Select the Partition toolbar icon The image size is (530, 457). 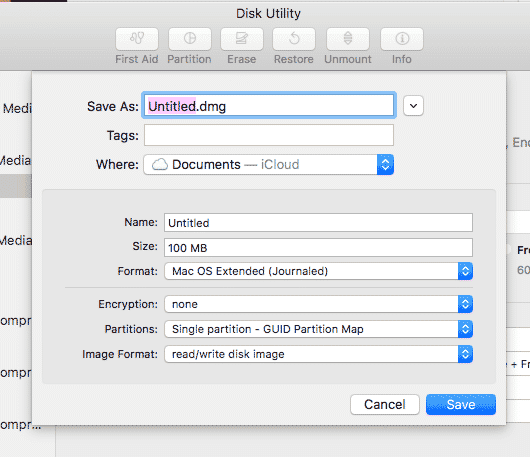click(x=190, y=39)
